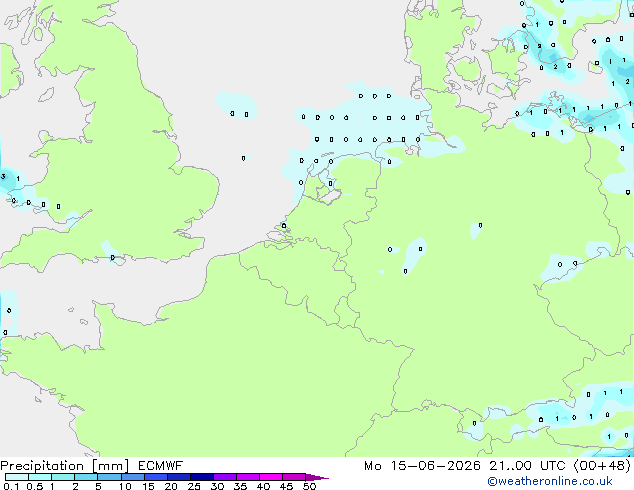Open the weatheronline.co.uk copyright link
This screenshot has width=634, height=490.
coord(550,481)
